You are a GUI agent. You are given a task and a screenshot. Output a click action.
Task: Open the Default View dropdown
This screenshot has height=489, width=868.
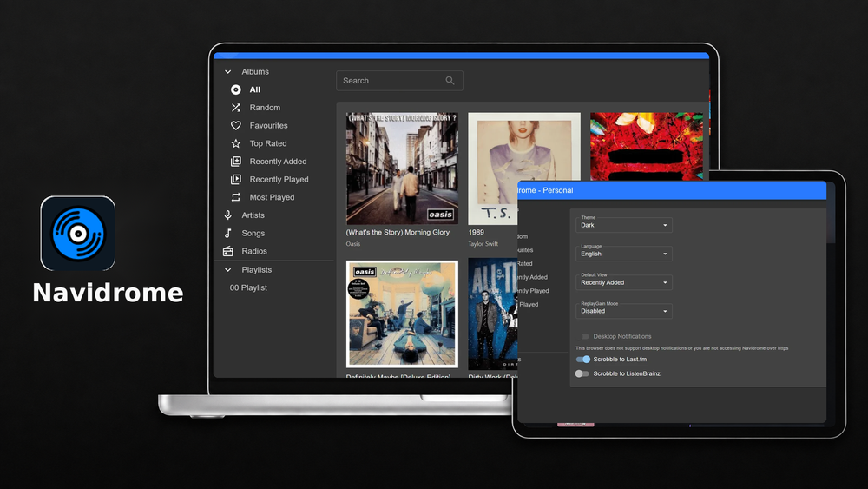[624, 282]
